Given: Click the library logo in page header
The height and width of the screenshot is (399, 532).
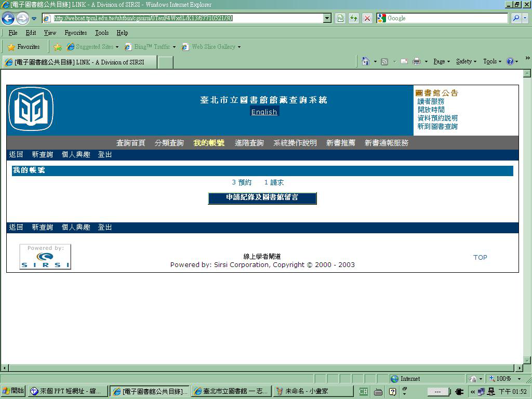Looking at the screenshot, I should pyautogui.click(x=31, y=109).
